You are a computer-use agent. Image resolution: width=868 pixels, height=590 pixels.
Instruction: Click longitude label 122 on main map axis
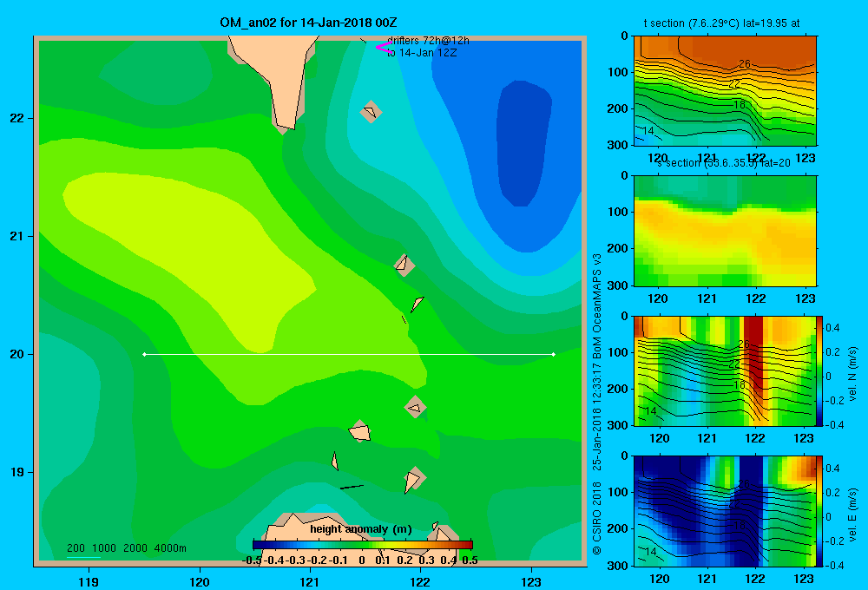[420, 581]
